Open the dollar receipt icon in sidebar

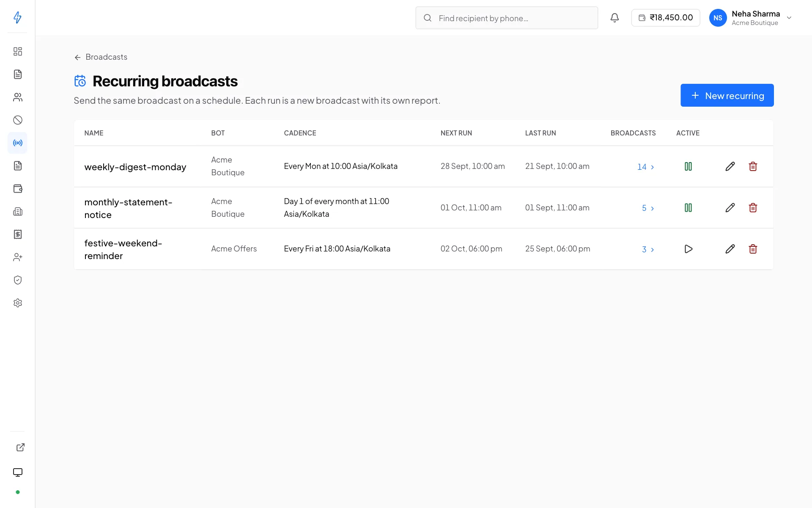point(17,235)
